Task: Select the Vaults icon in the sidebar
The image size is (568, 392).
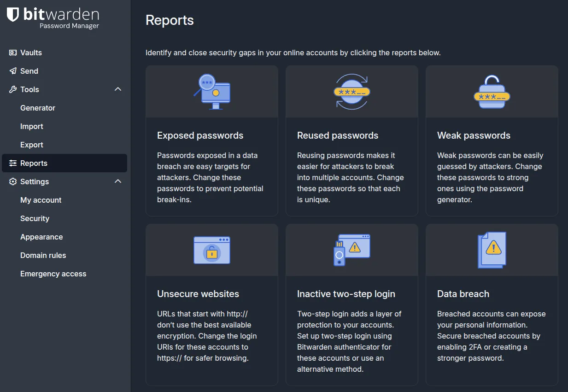Action: pos(12,53)
